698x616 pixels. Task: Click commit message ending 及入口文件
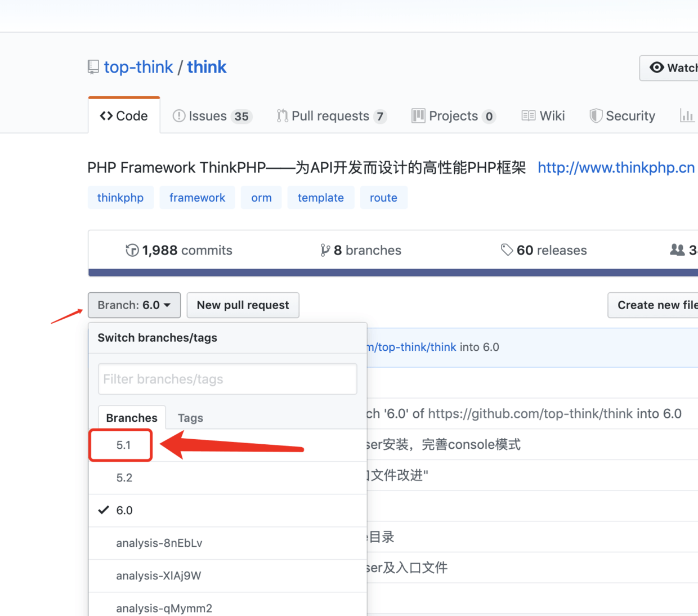coord(407,568)
